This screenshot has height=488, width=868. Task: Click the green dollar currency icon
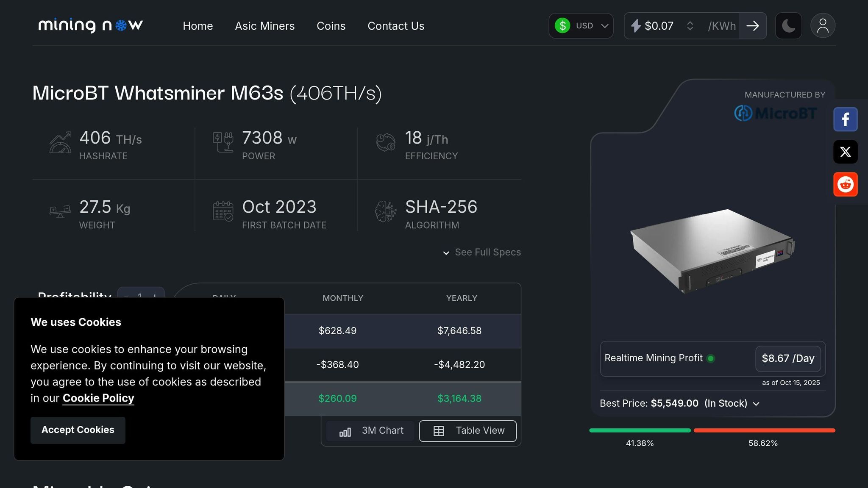tap(562, 26)
